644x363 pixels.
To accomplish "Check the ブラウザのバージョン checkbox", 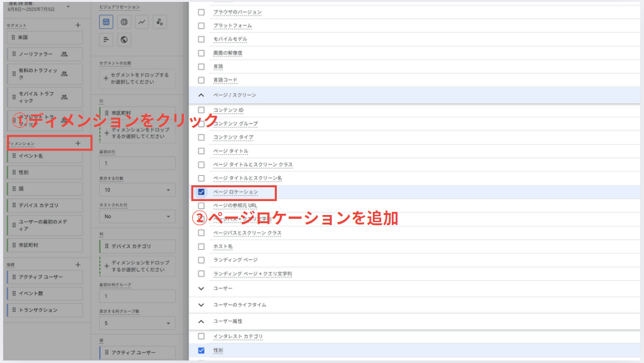I will click(x=201, y=13).
